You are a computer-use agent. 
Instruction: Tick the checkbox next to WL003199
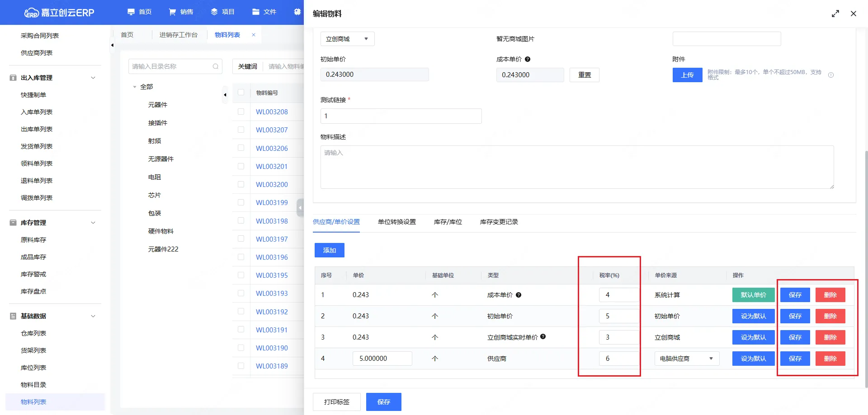[x=241, y=202]
